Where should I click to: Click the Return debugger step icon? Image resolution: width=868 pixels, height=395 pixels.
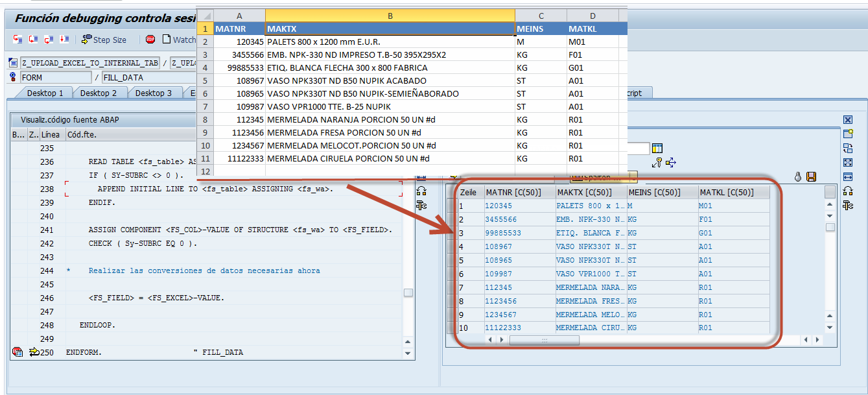pos(48,39)
